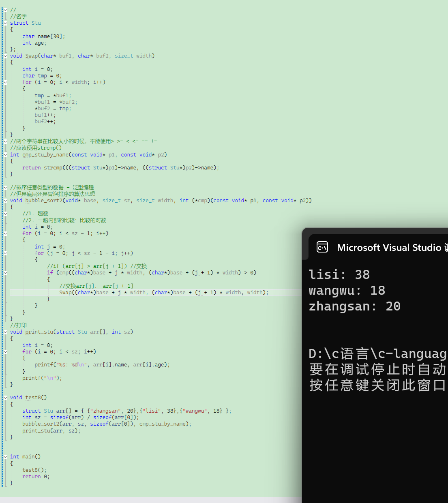The image size is (448, 503).
Task: Fold the comment block about strcmp
Action: [6, 141]
